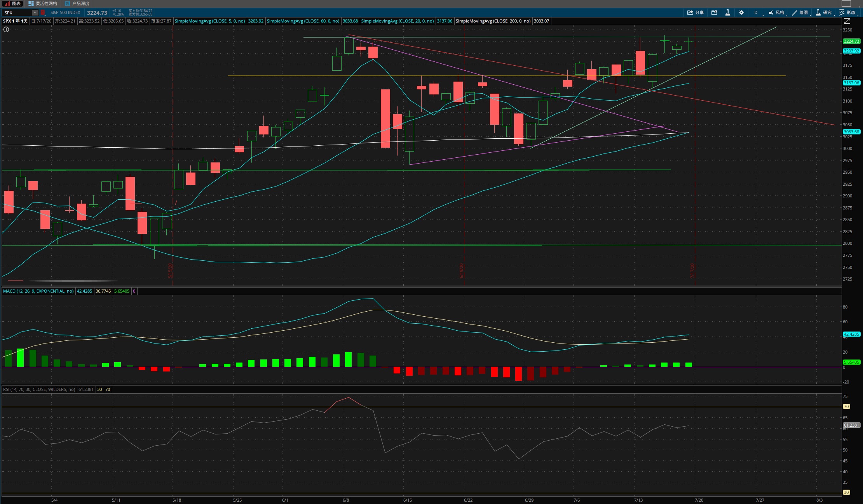
Task: Click the 买方价:3184.72 bid price text
Action: (x=141, y=11)
